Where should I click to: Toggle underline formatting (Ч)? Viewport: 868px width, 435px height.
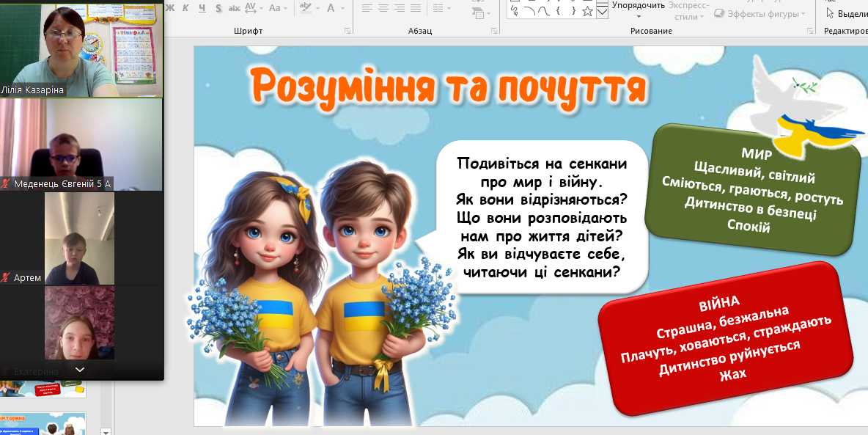(201, 8)
